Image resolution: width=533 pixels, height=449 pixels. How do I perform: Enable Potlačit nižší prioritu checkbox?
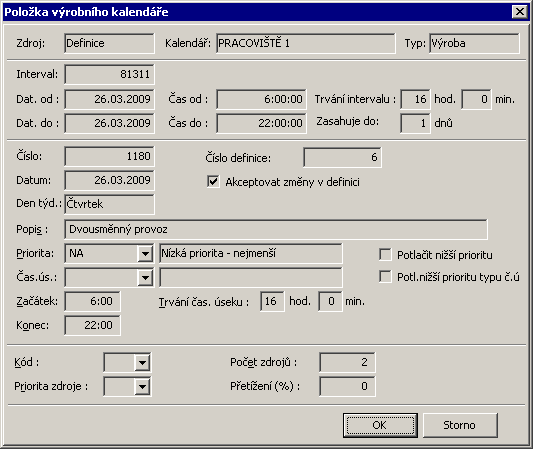(385, 254)
